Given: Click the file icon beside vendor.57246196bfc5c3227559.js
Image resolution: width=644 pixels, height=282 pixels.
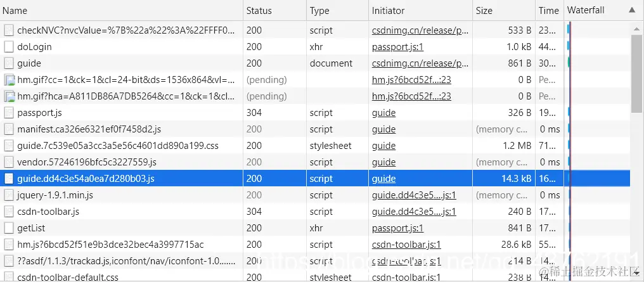Looking at the screenshot, I should pyautogui.click(x=9, y=162).
